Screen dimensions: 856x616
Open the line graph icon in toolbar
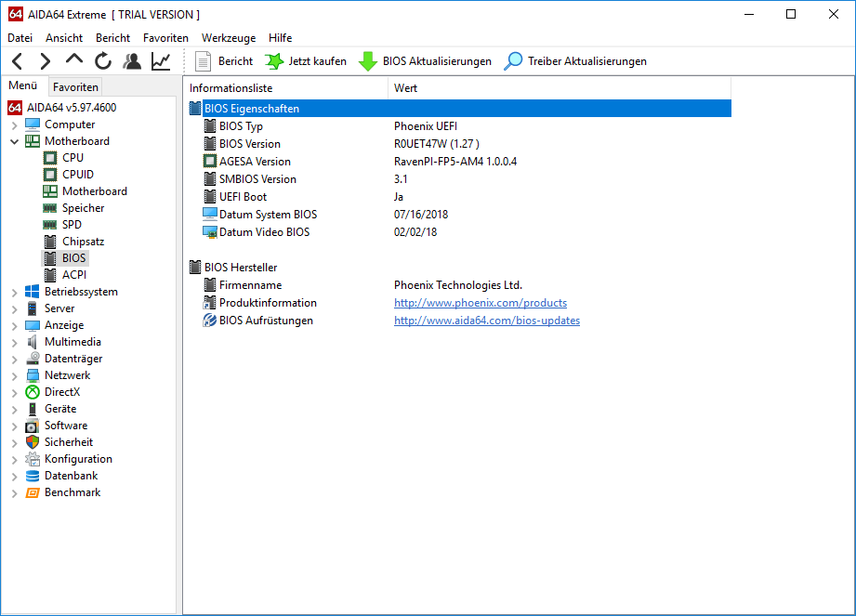[161, 61]
